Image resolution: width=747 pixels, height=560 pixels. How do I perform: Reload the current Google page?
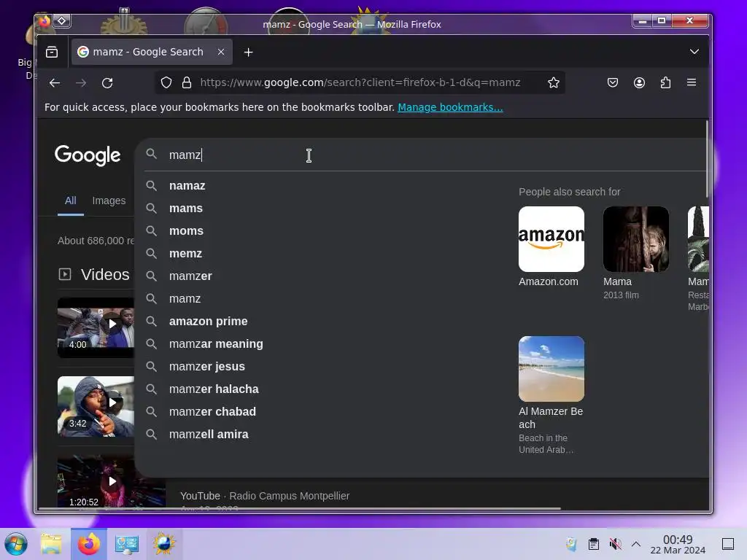click(x=107, y=83)
